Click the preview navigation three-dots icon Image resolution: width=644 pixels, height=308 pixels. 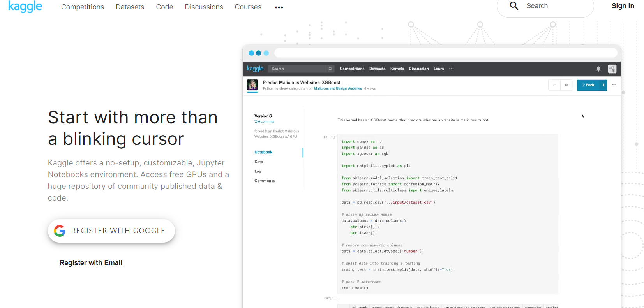click(x=451, y=69)
